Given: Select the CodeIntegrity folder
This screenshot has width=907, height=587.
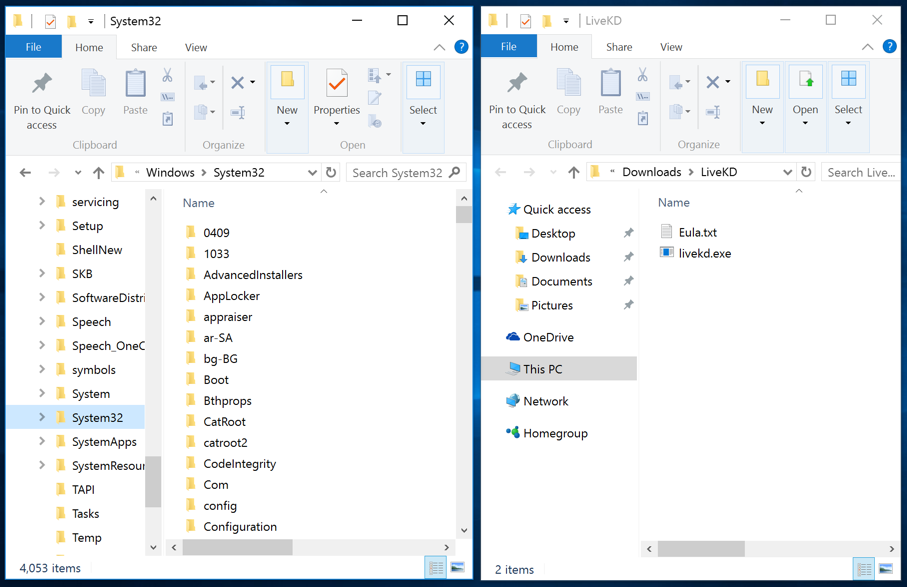Looking at the screenshot, I should point(231,464).
